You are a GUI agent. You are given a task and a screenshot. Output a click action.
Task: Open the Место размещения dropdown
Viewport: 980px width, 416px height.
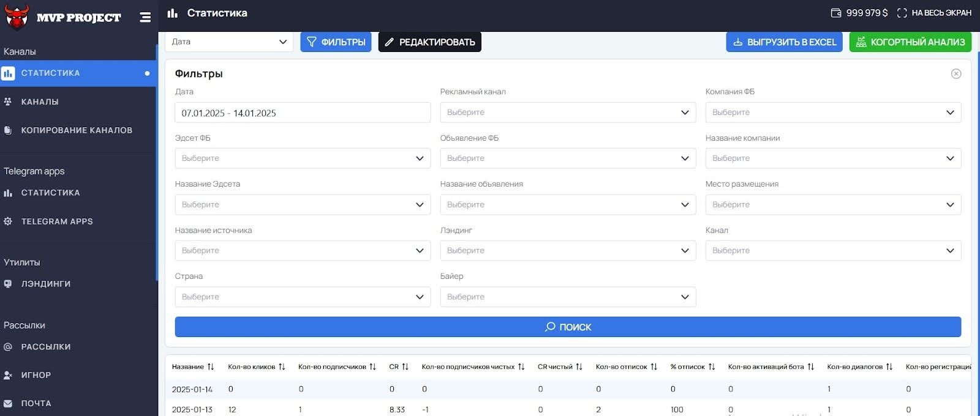(833, 204)
